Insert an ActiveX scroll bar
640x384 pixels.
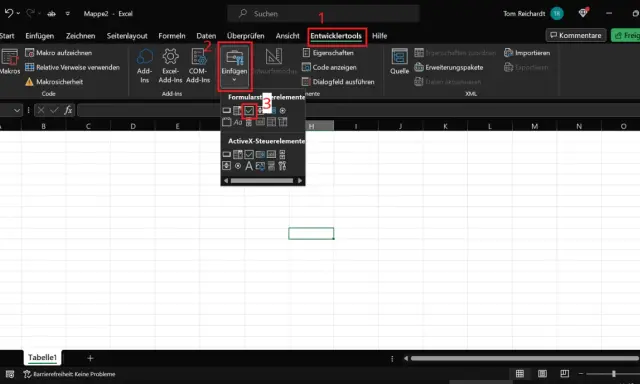(x=282, y=154)
